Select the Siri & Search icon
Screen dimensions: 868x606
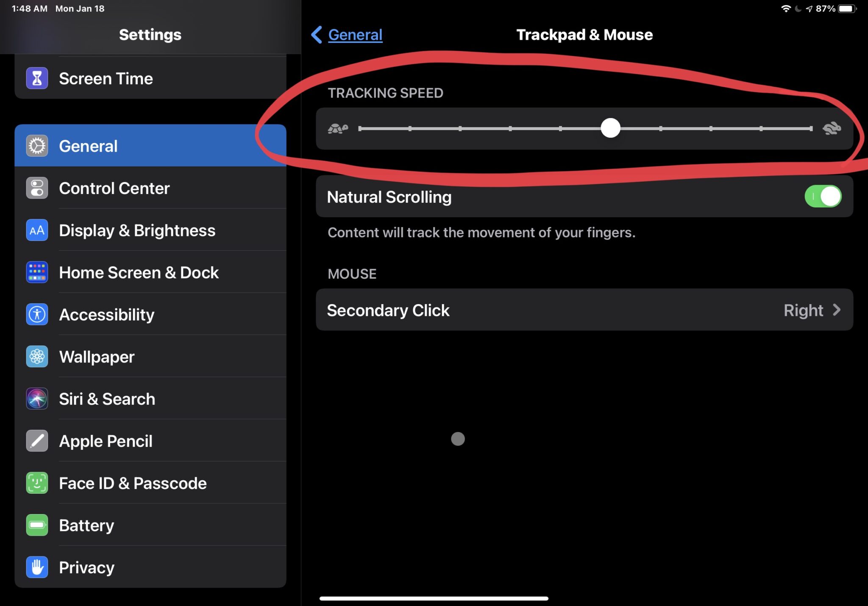coord(37,398)
